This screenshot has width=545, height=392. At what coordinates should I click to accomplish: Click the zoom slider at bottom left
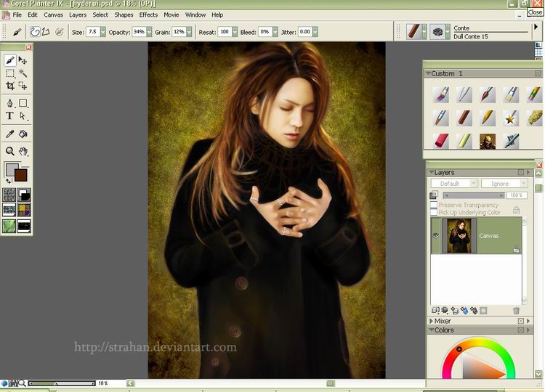tap(62, 383)
